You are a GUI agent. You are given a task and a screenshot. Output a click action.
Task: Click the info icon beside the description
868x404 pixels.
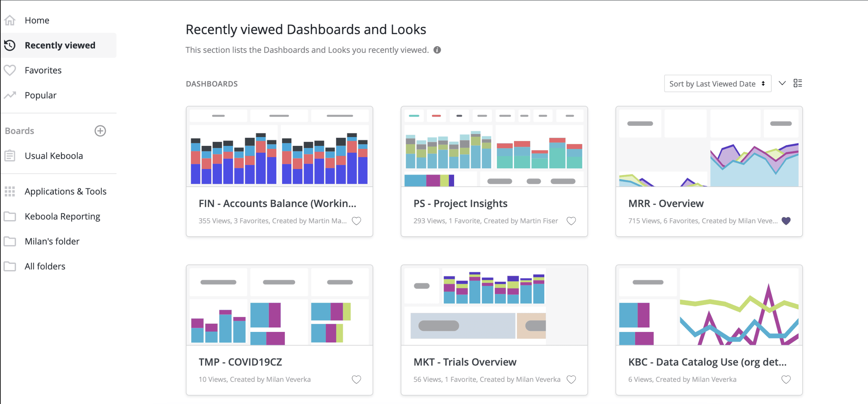[437, 50]
